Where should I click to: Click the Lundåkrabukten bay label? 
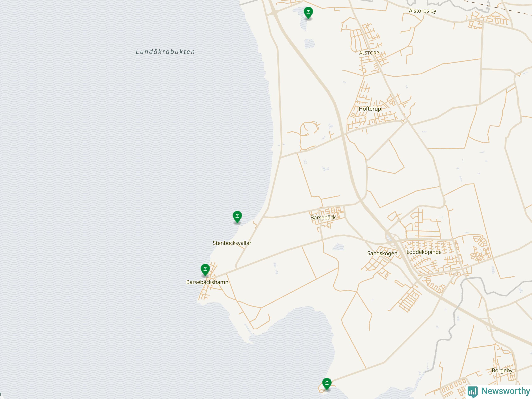(x=165, y=52)
